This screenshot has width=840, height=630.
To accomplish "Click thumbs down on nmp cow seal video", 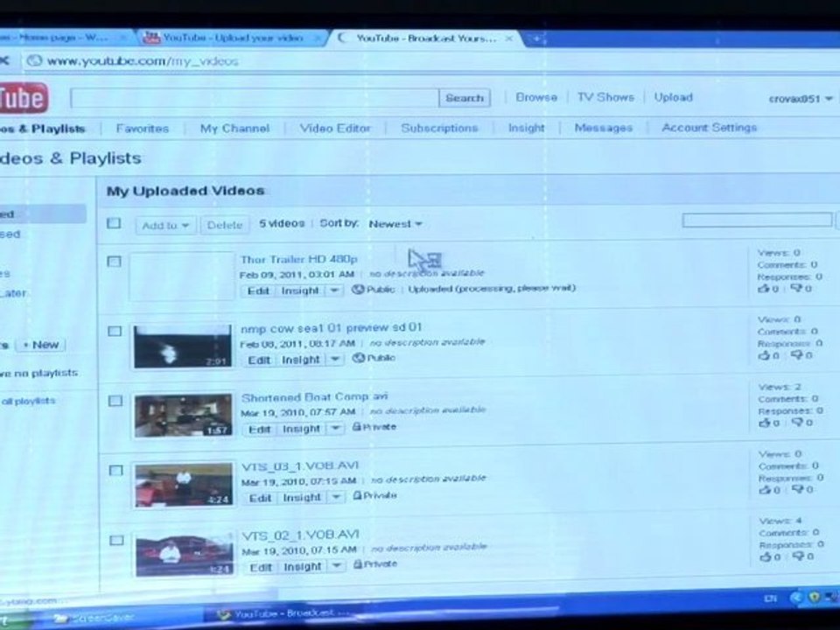I will (x=797, y=355).
